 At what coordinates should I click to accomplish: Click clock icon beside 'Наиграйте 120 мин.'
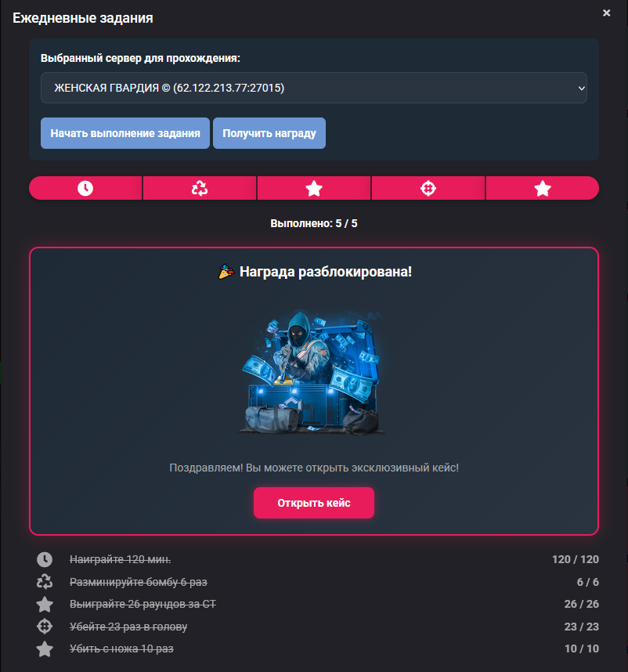[x=45, y=559]
